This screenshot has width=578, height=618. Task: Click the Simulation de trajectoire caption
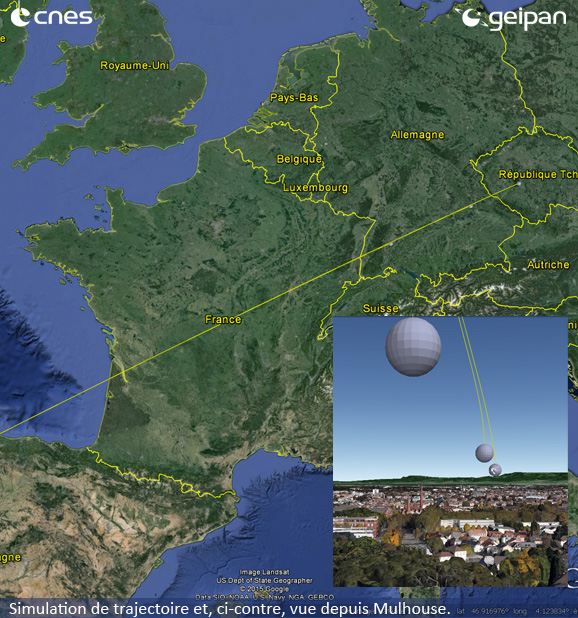[229, 609]
